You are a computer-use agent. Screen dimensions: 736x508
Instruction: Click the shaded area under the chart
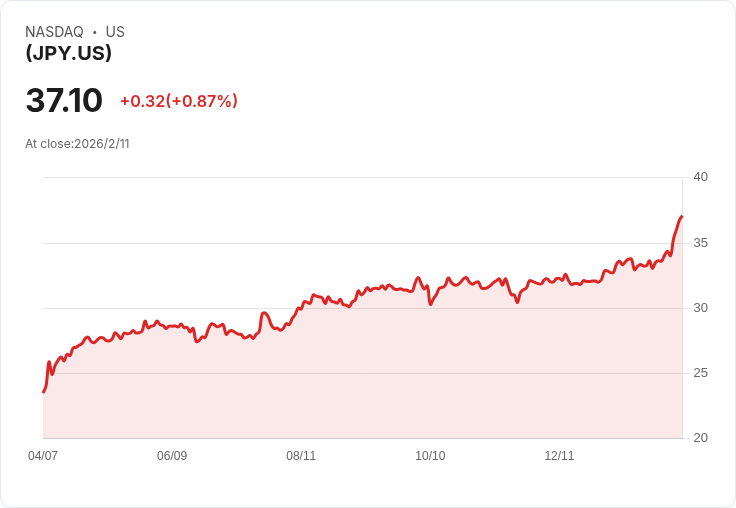click(362, 376)
